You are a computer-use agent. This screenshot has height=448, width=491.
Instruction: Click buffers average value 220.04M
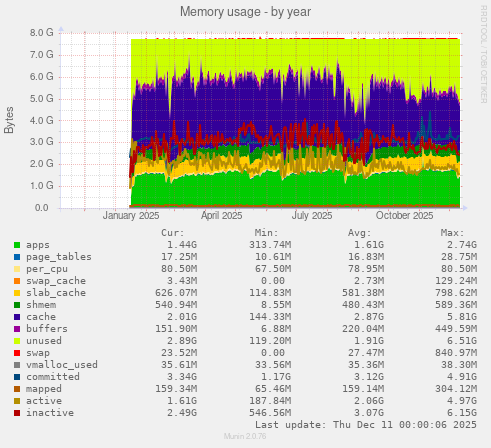[x=363, y=329]
